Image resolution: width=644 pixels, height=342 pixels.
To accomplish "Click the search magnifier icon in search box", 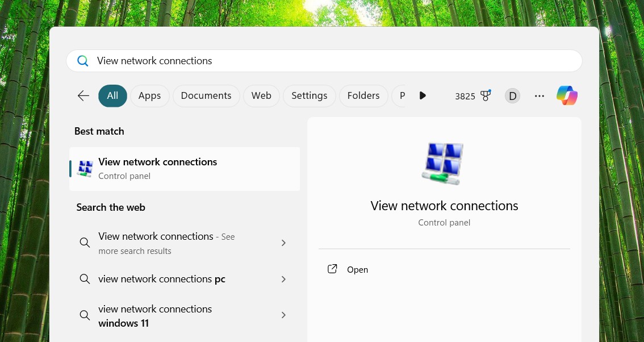I will click(x=82, y=61).
